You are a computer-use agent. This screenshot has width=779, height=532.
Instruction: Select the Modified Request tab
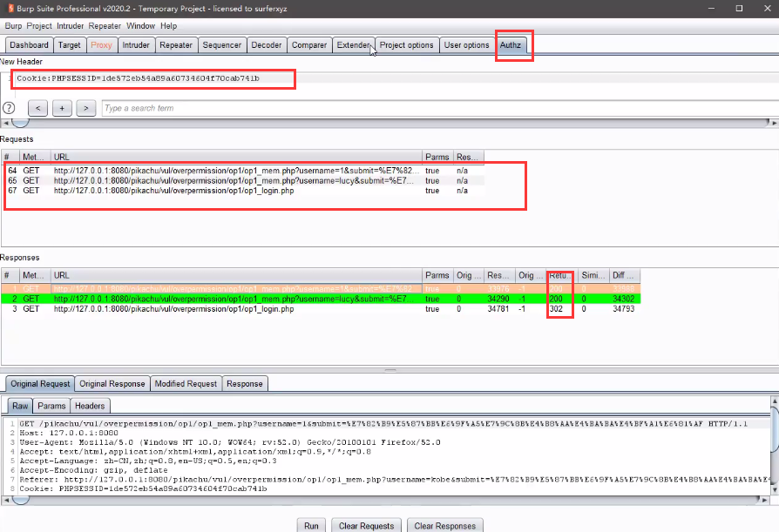click(x=186, y=383)
